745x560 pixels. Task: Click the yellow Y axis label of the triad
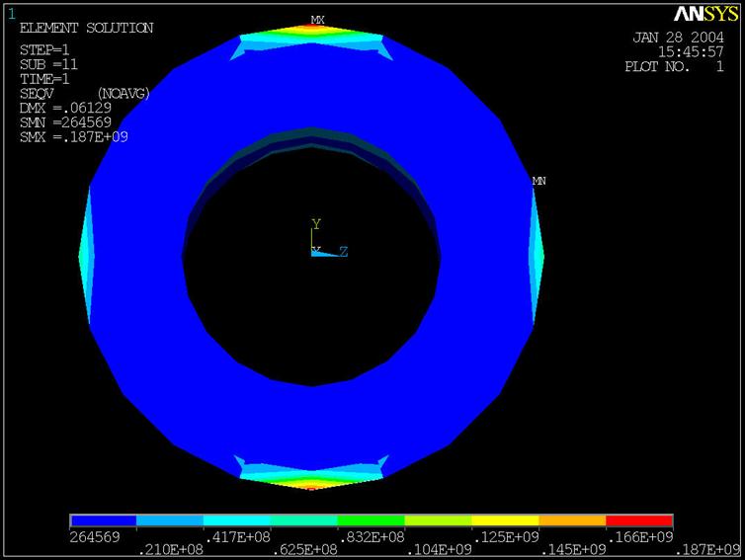(316, 224)
